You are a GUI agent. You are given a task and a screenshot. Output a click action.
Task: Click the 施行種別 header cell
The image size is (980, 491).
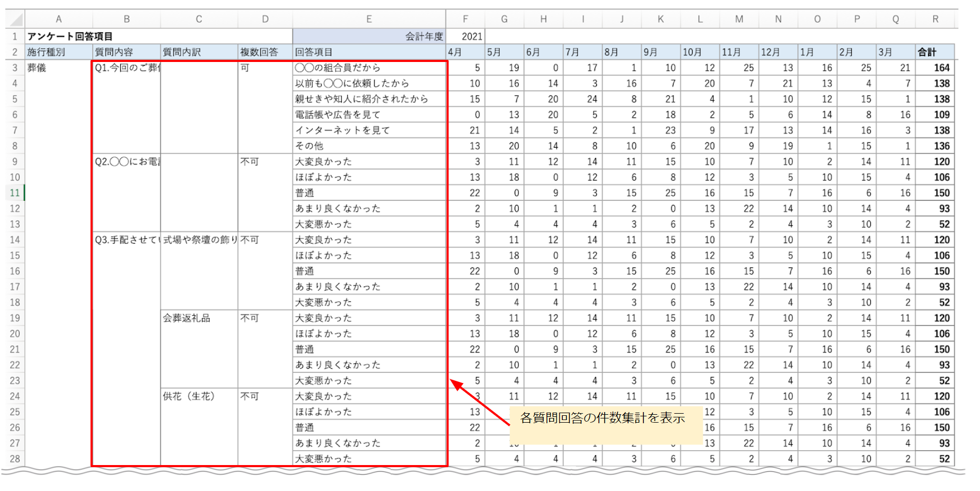click(x=58, y=52)
